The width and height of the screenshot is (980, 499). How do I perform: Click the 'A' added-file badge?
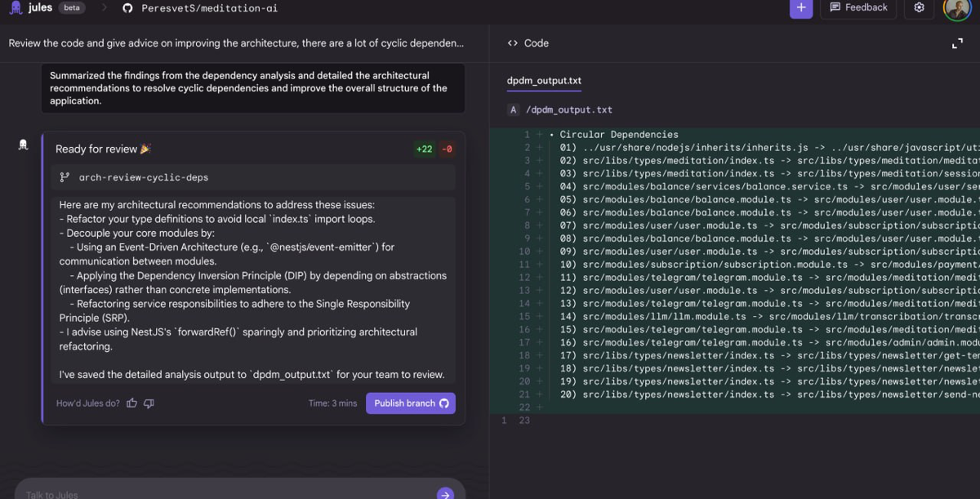(513, 109)
